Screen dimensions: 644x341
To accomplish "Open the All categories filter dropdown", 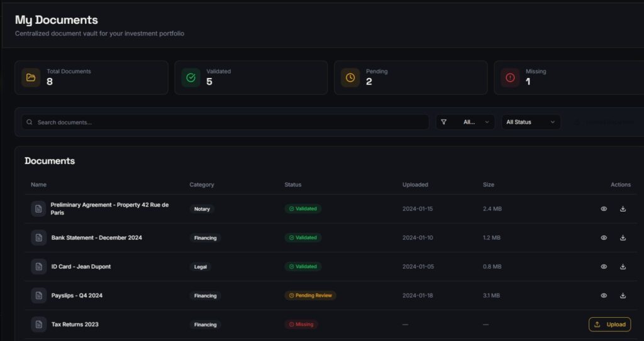I will [x=465, y=122].
